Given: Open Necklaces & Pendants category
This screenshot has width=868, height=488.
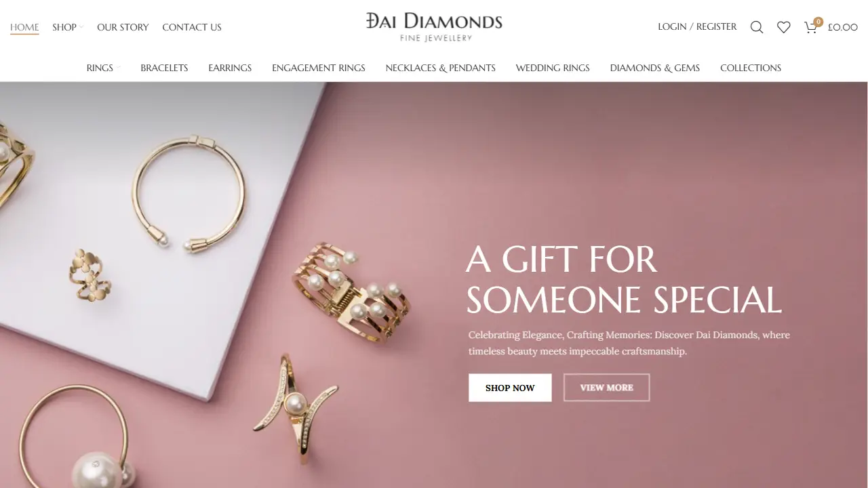Looking at the screenshot, I should coord(441,68).
